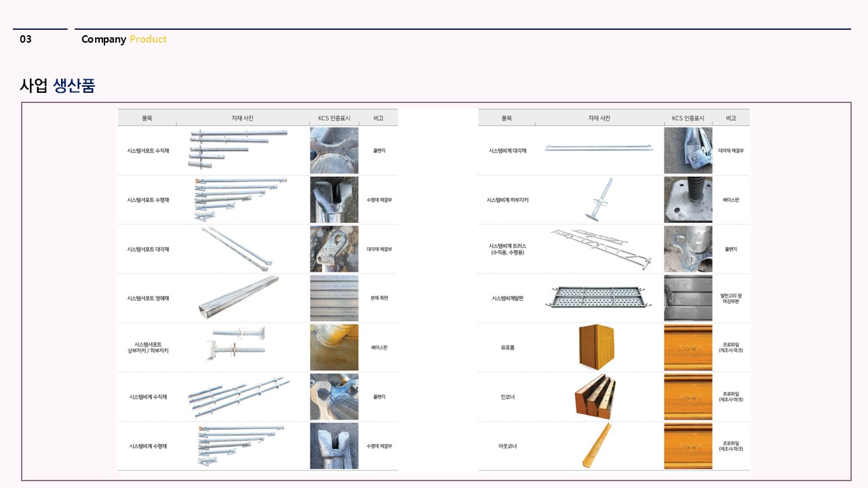The image size is (868, 488).
Task: Select the KCS mark photo for 시스템서포트 수평재
Action: coord(334,200)
